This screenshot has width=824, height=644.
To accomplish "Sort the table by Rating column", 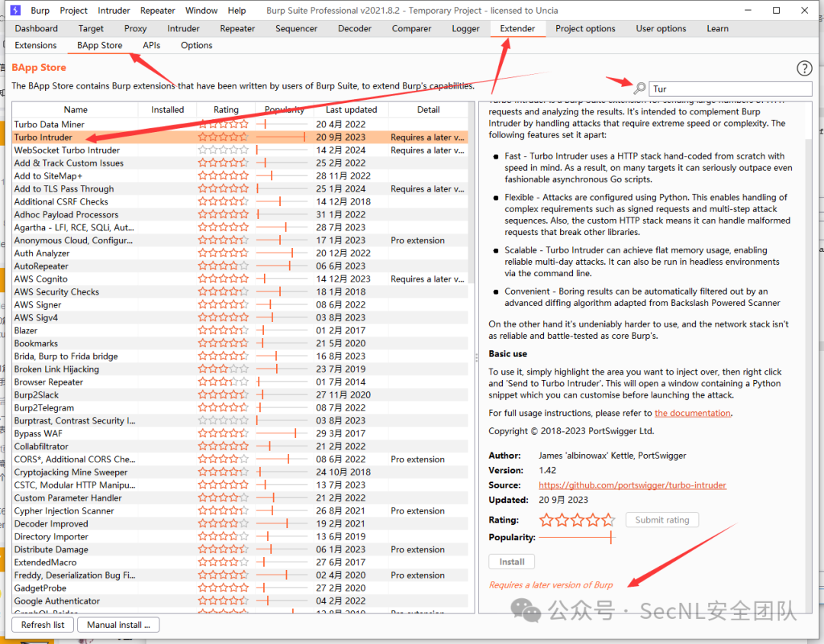I will coord(226,109).
